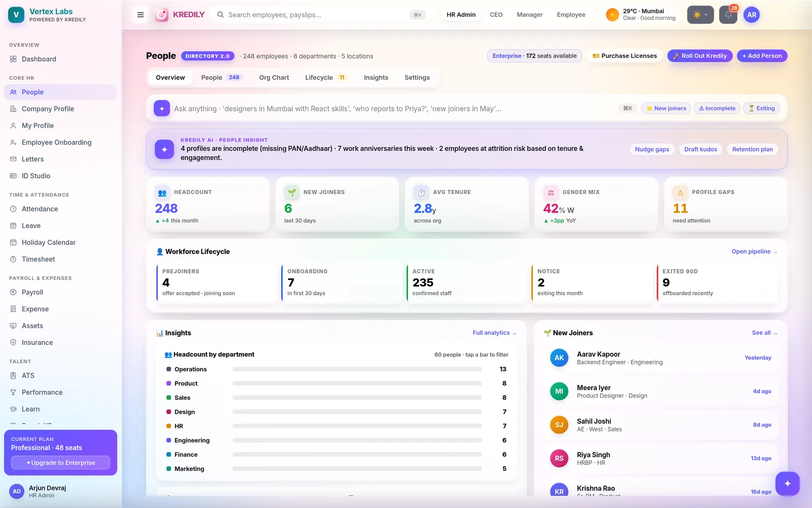This screenshot has height=508, width=812.
Task: Click the My Profile person icon
Action: [13, 125]
